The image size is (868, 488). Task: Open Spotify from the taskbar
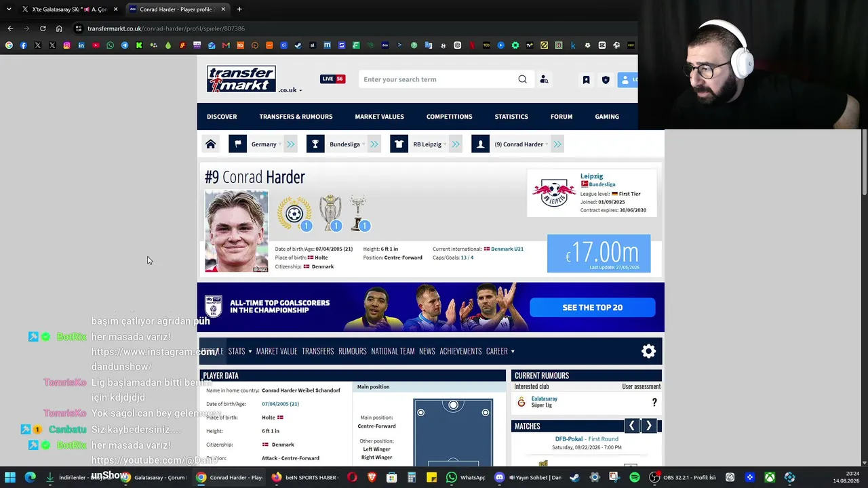click(635, 477)
